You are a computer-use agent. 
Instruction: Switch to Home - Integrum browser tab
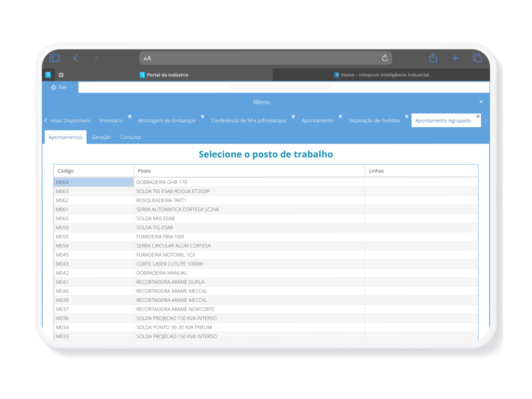pyautogui.click(x=381, y=75)
